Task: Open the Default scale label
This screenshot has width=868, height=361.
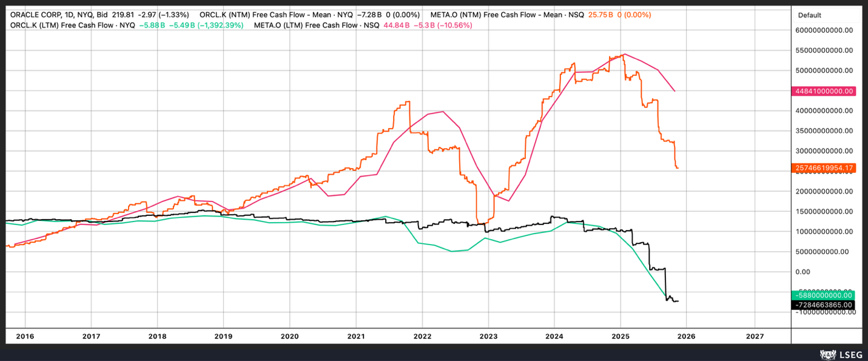Action: [809, 15]
